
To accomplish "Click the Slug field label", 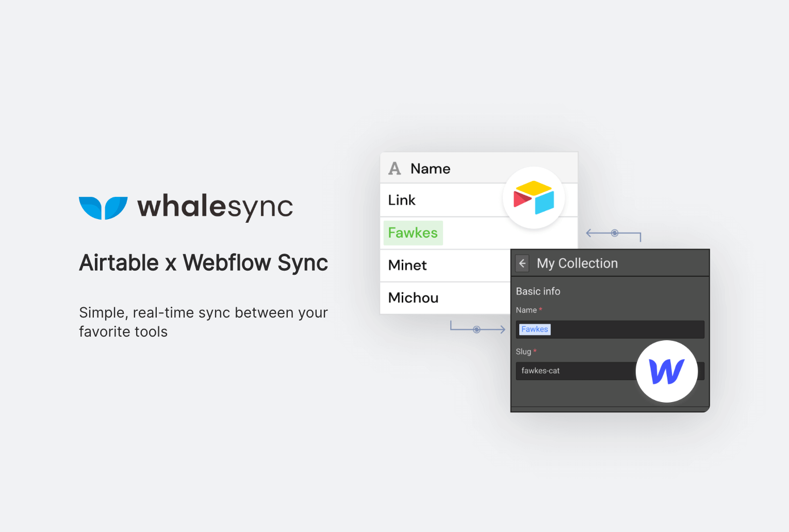I will (x=523, y=352).
